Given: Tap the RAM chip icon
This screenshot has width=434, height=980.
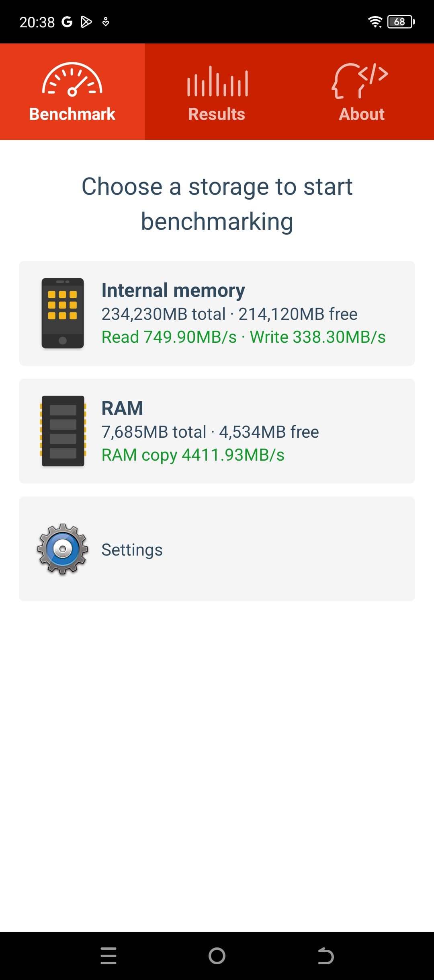Looking at the screenshot, I should (63, 431).
